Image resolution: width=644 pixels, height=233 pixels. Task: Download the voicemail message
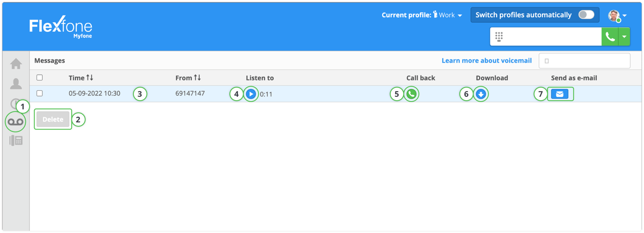(x=481, y=94)
